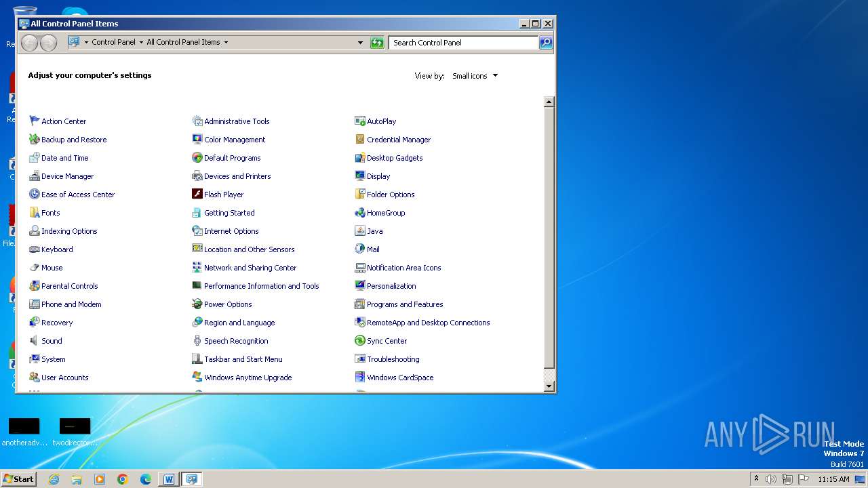Screen dimensions: 868x488
Task: Open the Mouse settings link
Action: (x=52, y=268)
